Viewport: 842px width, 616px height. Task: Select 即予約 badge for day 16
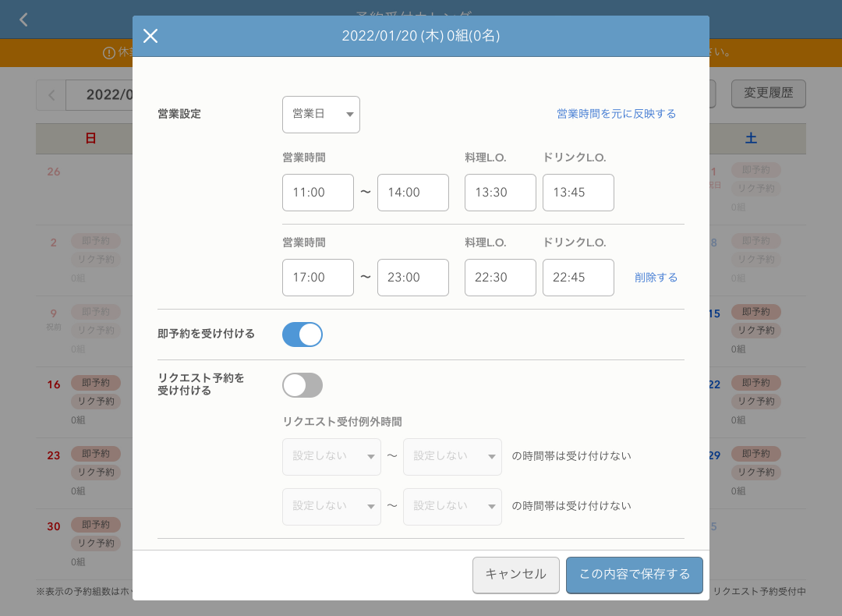pyautogui.click(x=96, y=383)
